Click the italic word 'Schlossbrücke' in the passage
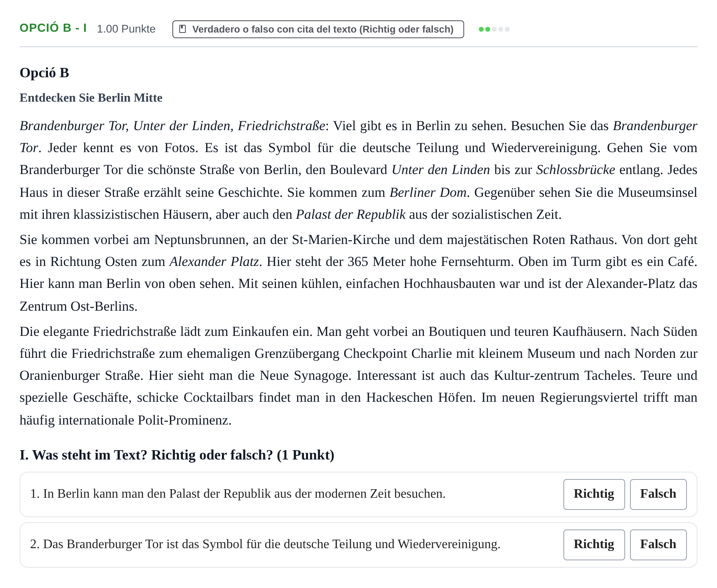Image resolution: width=717 pixels, height=588 pixels. click(x=575, y=170)
